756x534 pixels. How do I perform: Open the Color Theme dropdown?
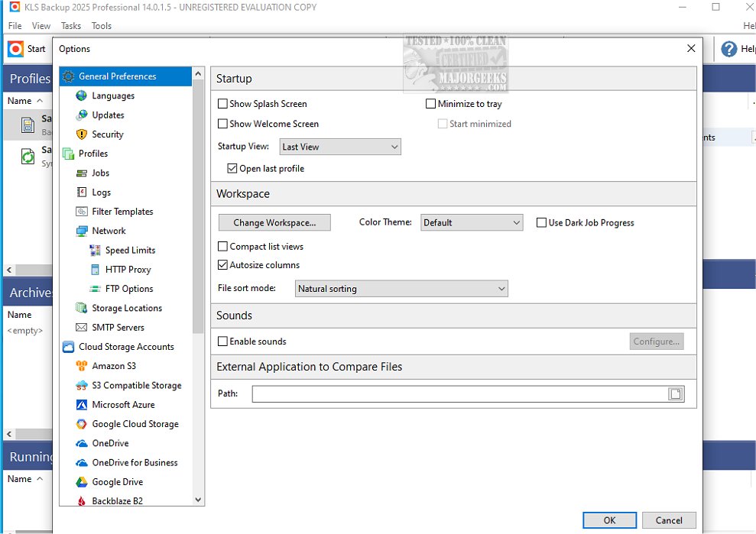(x=472, y=222)
